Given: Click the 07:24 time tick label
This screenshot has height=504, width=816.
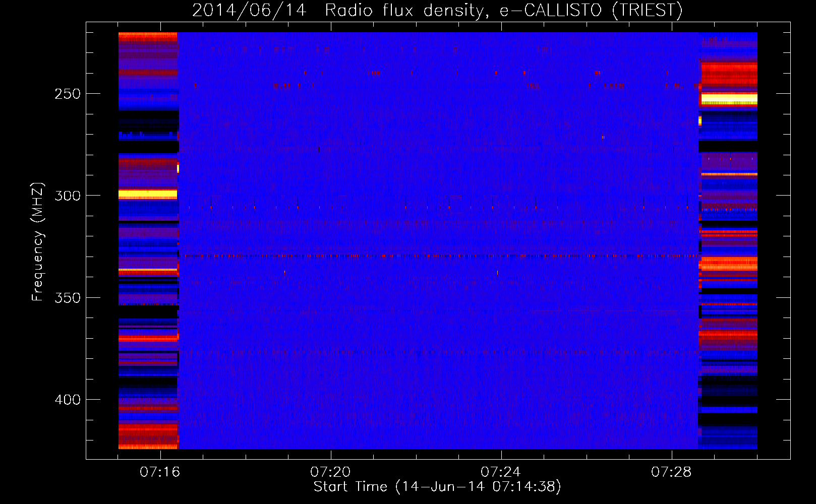Looking at the screenshot, I should pos(501,472).
